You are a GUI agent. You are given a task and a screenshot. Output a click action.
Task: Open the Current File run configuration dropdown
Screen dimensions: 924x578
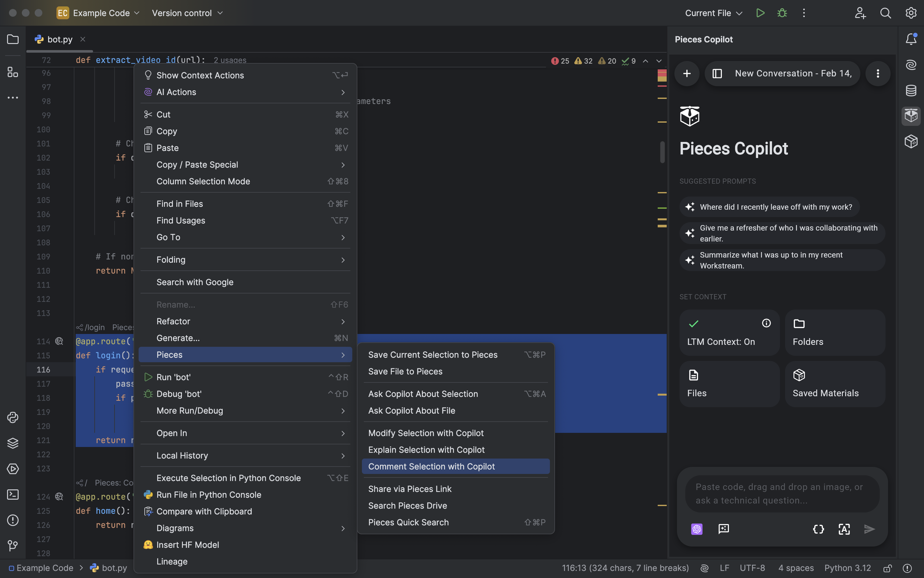(x=713, y=13)
